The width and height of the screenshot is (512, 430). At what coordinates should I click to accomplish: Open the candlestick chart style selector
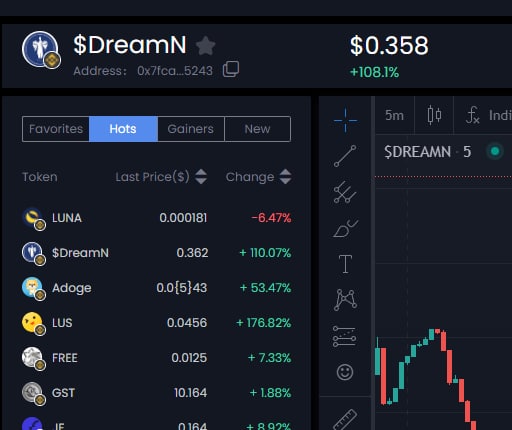434,115
